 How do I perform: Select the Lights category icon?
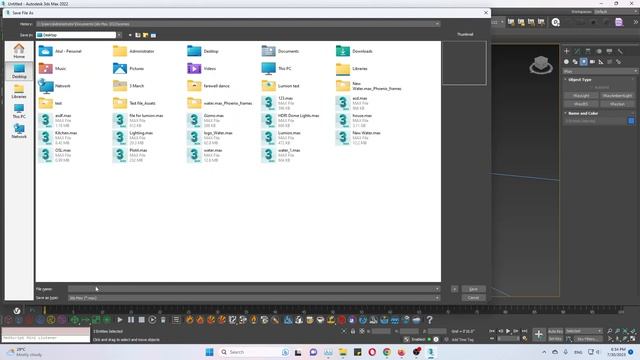584,62
